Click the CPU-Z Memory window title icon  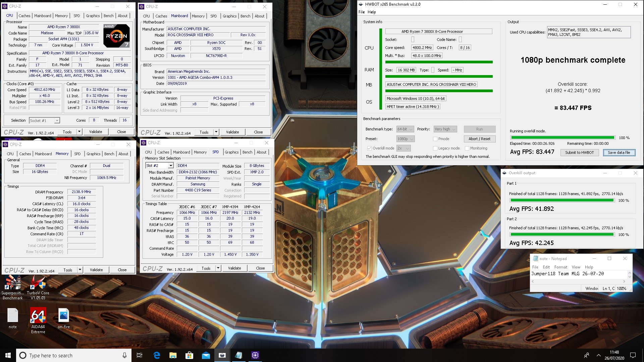6,144
